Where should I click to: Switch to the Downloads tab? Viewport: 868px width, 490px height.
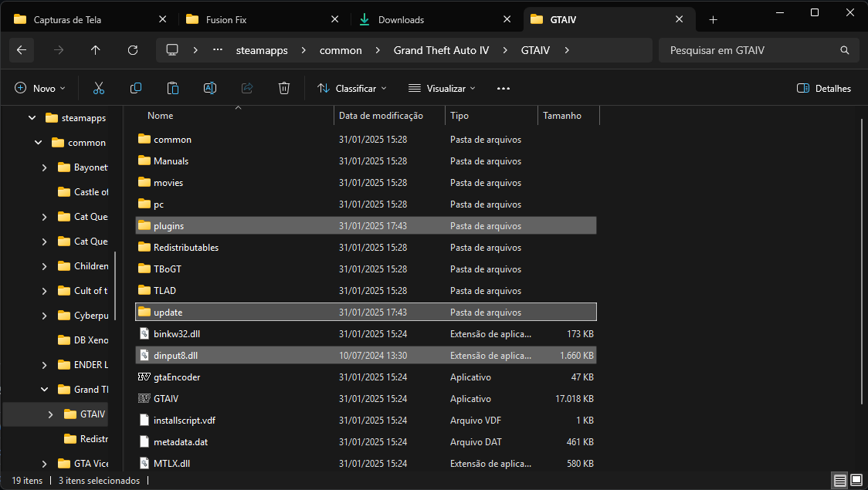tap(401, 19)
